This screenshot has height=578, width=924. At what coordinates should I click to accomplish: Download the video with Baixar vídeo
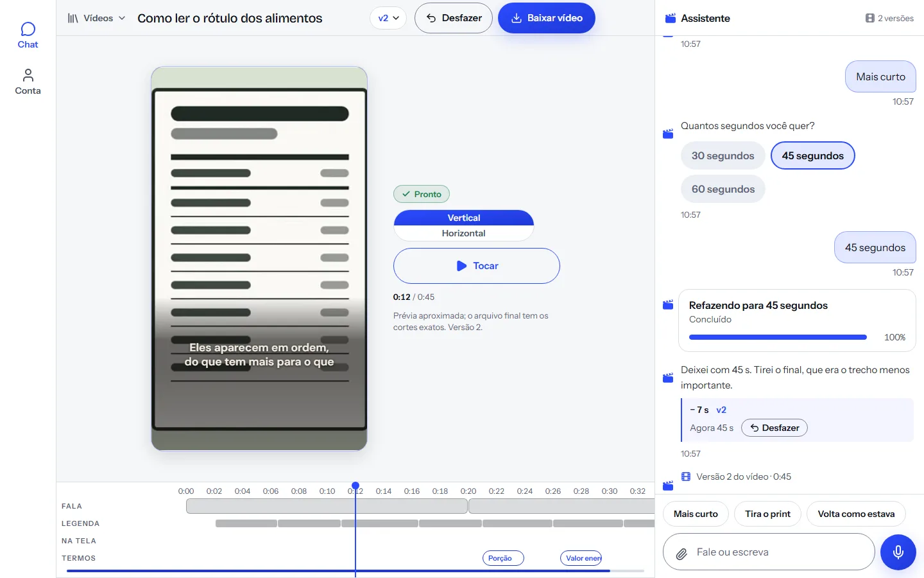[x=547, y=18]
